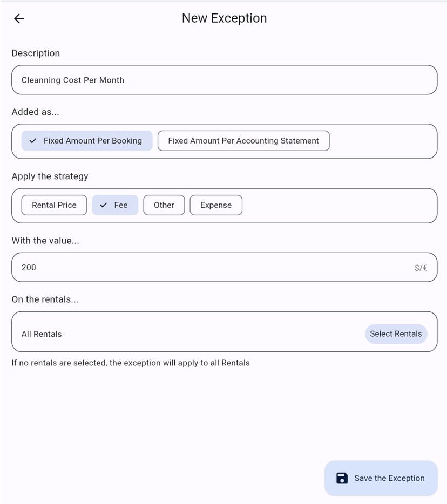Click the helper text about no rentals selected

pos(131,363)
